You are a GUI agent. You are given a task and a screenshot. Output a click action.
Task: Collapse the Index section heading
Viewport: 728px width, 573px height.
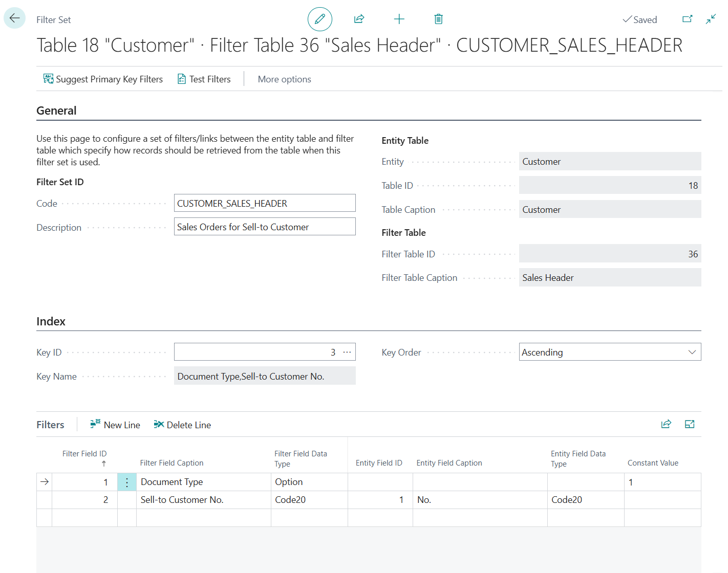(51, 322)
